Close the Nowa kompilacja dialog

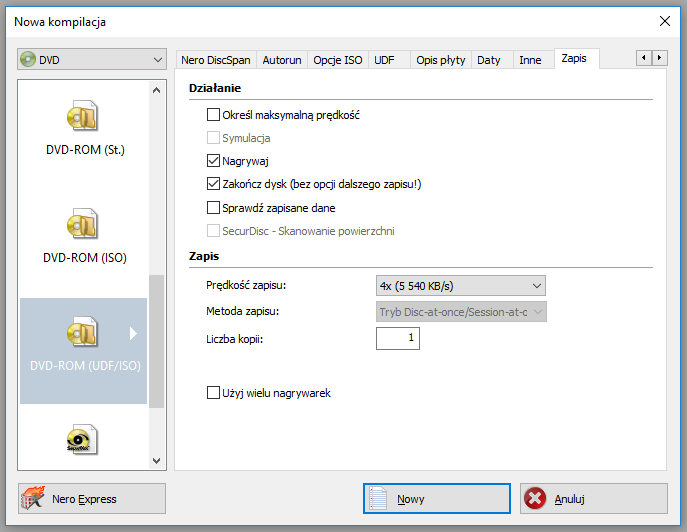point(665,21)
